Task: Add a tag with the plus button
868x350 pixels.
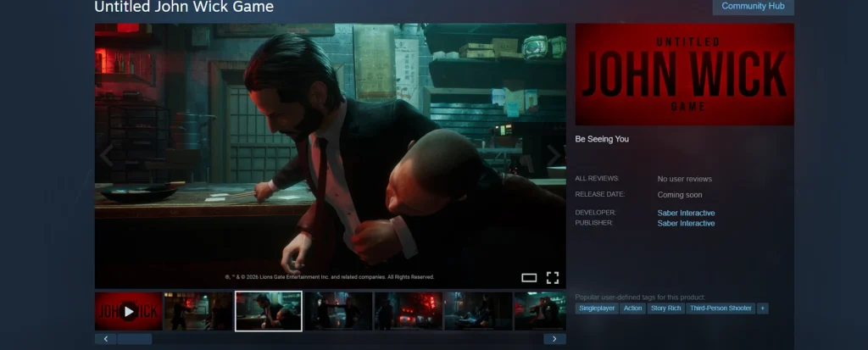Action: point(762,308)
